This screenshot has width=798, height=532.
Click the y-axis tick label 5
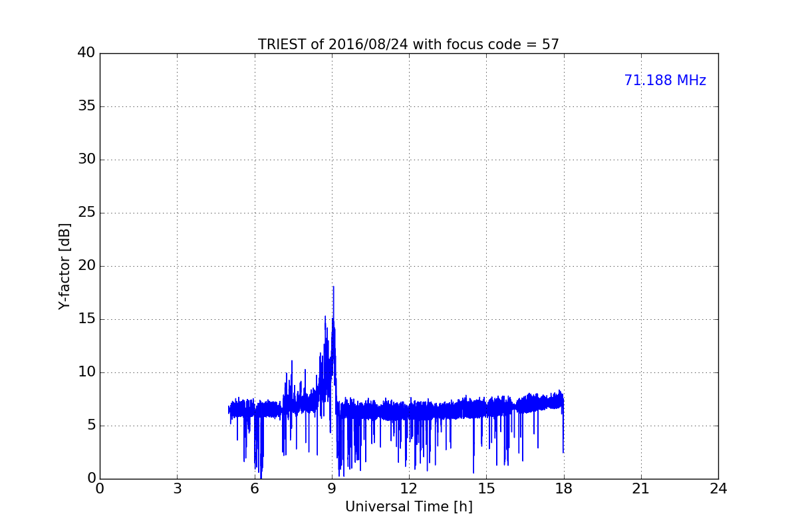pyautogui.click(x=91, y=426)
